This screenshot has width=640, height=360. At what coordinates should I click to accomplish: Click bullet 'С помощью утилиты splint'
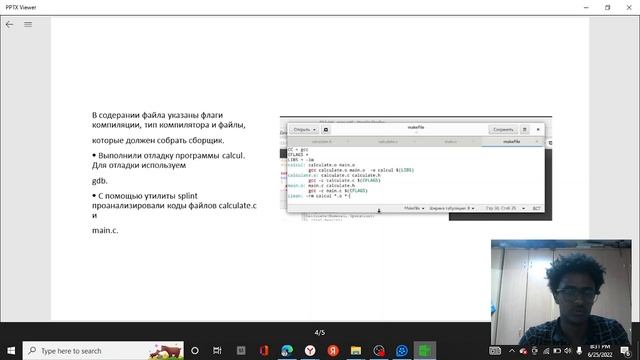point(145,196)
